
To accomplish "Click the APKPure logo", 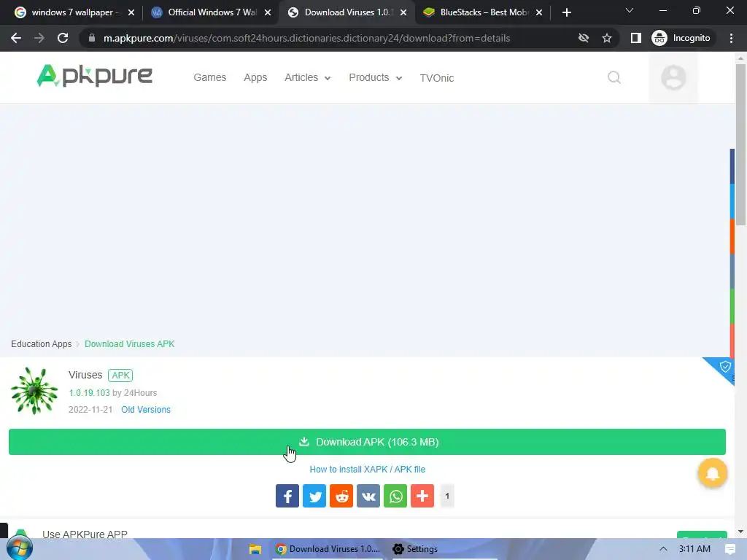I will click(x=94, y=76).
